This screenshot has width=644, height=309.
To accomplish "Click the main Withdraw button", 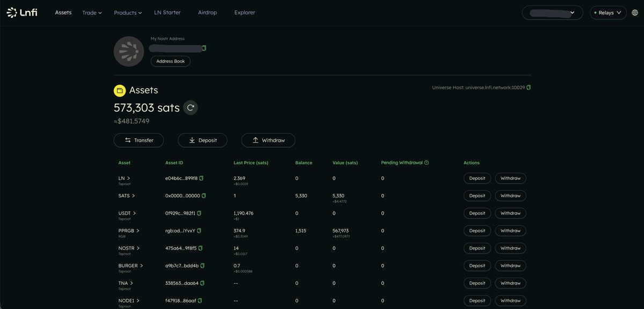I will pos(268,140).
